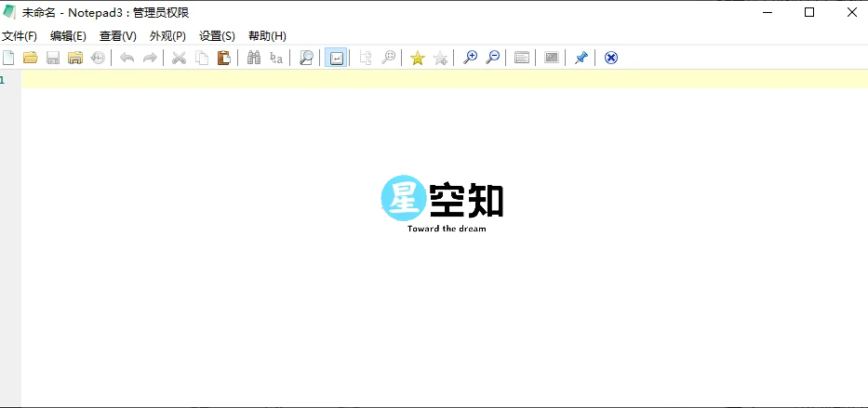
Task: Click the gray star with plus icon
Action: [440, 58]
